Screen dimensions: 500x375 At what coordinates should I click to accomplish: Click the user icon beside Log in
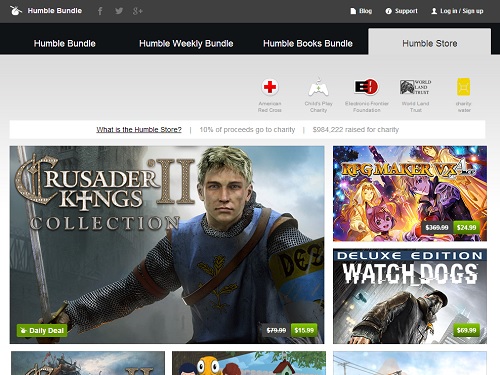coord(434,11)
